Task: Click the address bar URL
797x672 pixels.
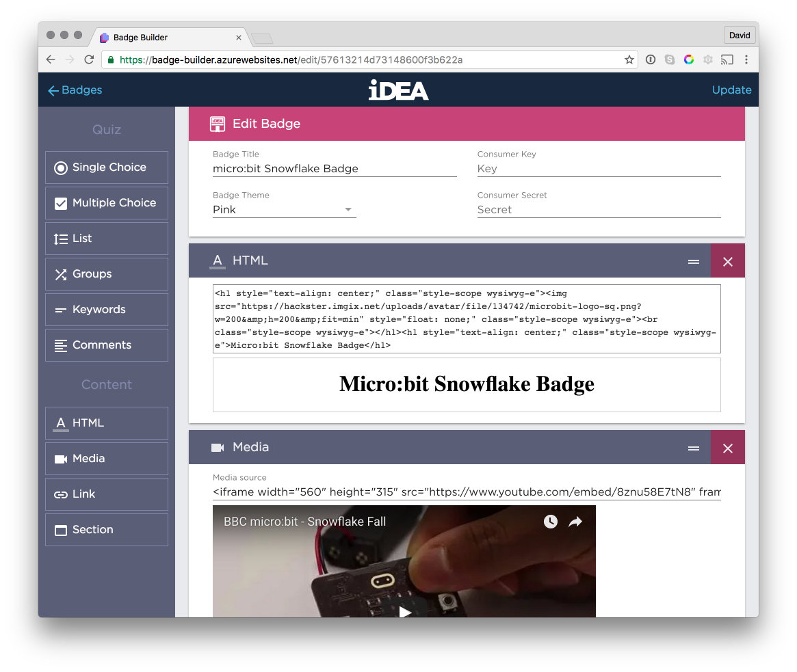Action: (x=291, y=60)
